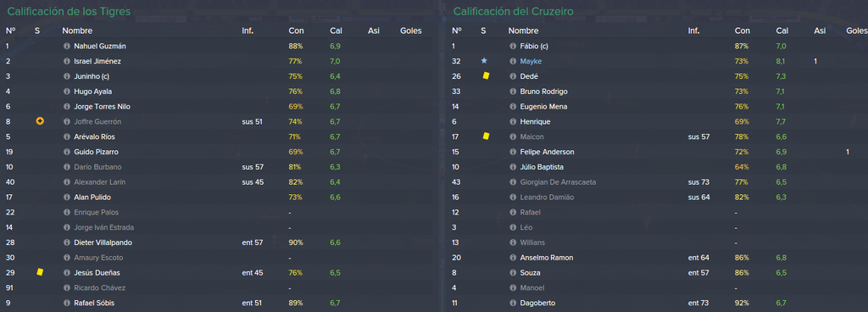Click the info icon beside Alan Pulido
This screenshot has width=868, height=312.
tap(67, 197)
